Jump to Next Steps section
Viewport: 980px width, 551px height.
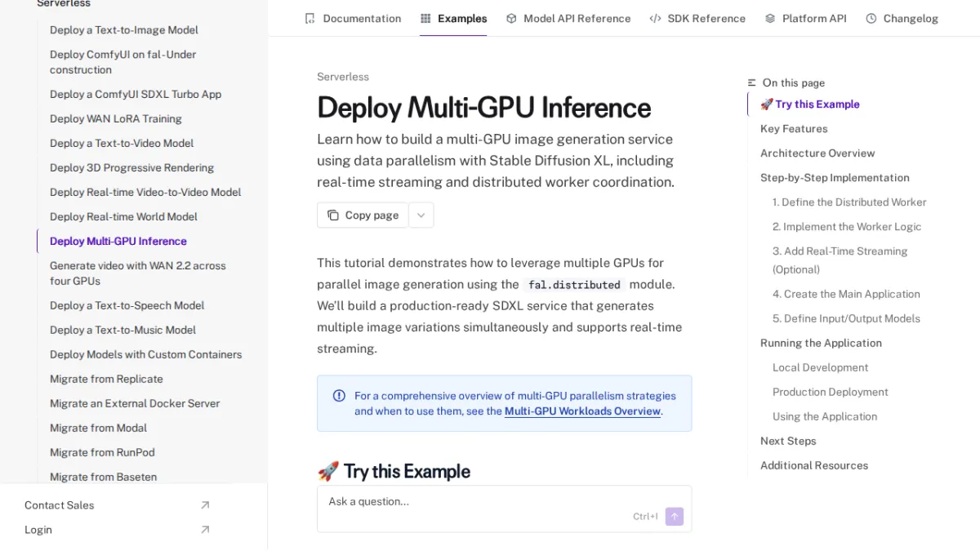point(788,441)
